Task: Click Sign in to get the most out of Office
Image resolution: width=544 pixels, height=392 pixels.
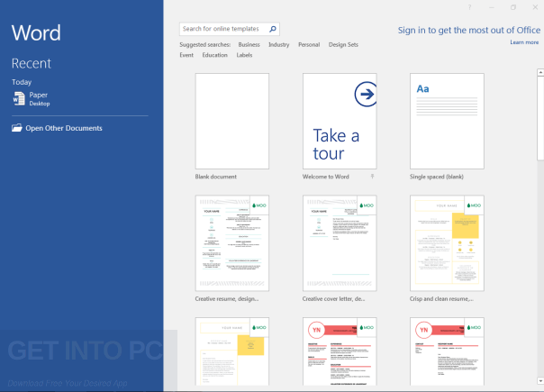Action: [x=468, y=31]
